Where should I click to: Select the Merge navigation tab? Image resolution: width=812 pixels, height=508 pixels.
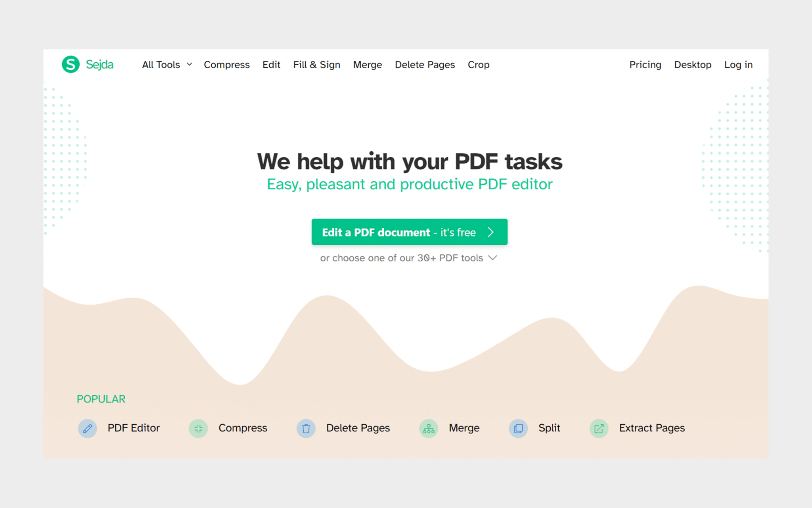(367, 64)
